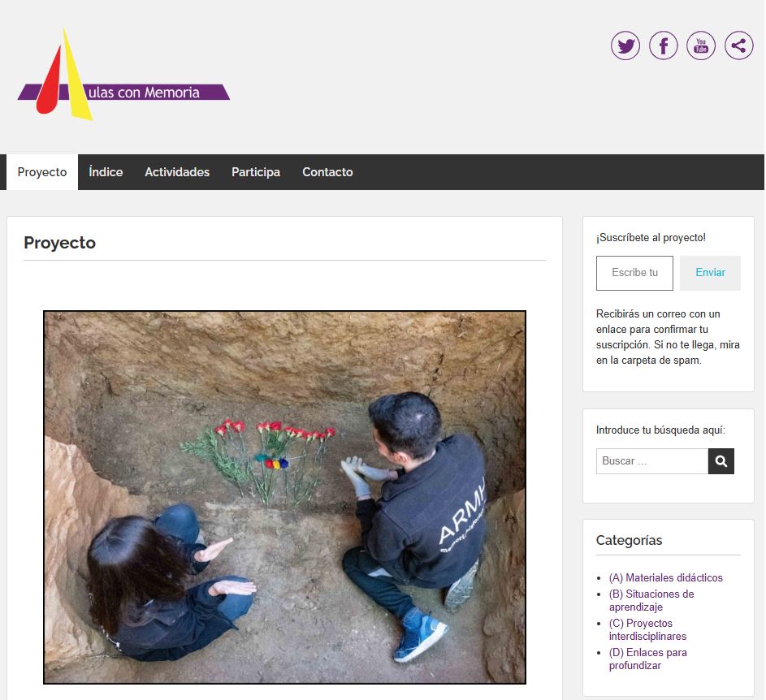Image resolution: width=766 pixels, height=700 pixels.
Task: Open the Participa menu item
Action: coord(256,172)
